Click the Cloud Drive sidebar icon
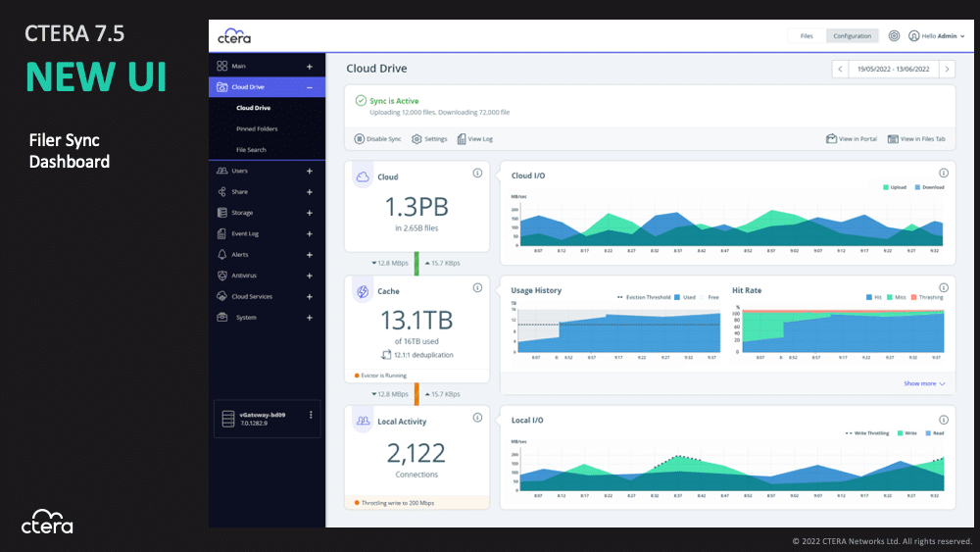This screenshot has width=980, height=552. [x=221, y=87]
